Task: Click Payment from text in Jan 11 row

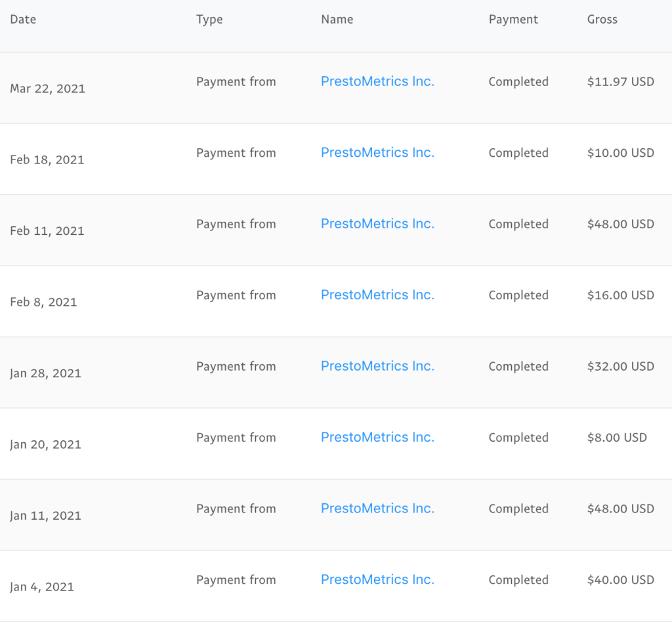Action: [x=236, y=509]
